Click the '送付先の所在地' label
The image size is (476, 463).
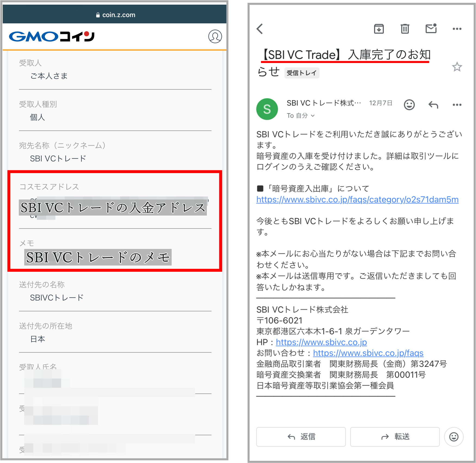coord(45,326)
